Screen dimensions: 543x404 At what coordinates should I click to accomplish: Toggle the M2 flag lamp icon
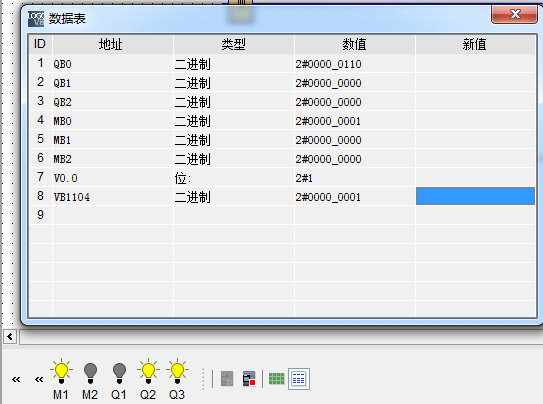click(x=90, y=373)
